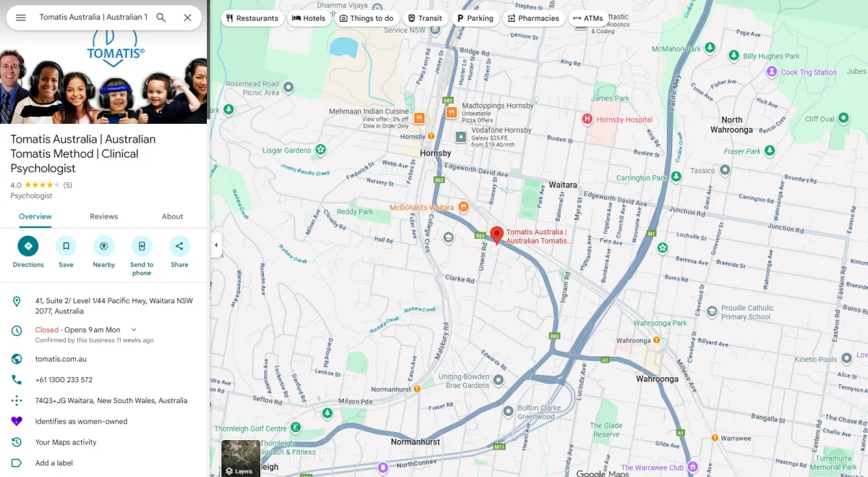The width and height of the screenshot is (868, 477).
Task: Copy the Pacific Hwy Waitara address
Action: click(x=114, y=305)
